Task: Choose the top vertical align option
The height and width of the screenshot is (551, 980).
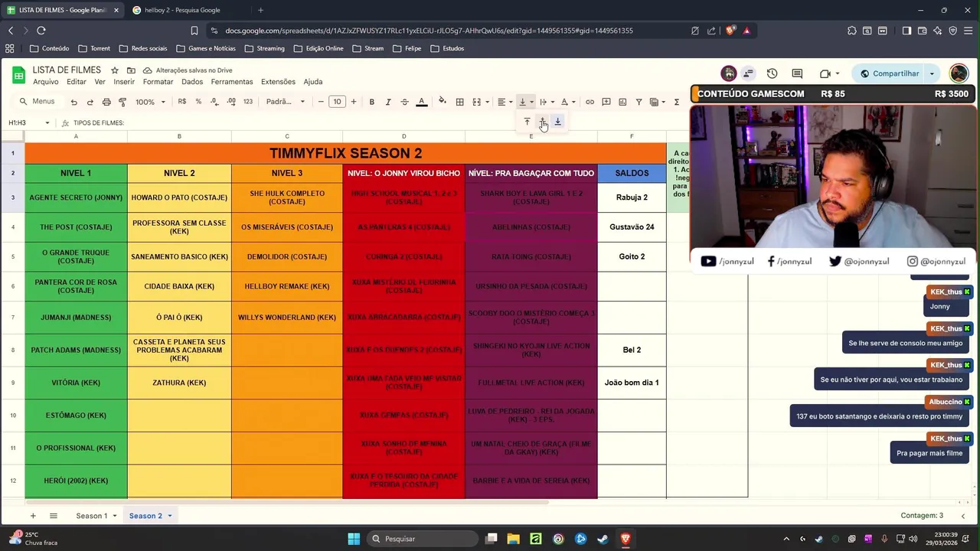Action: 527,122
